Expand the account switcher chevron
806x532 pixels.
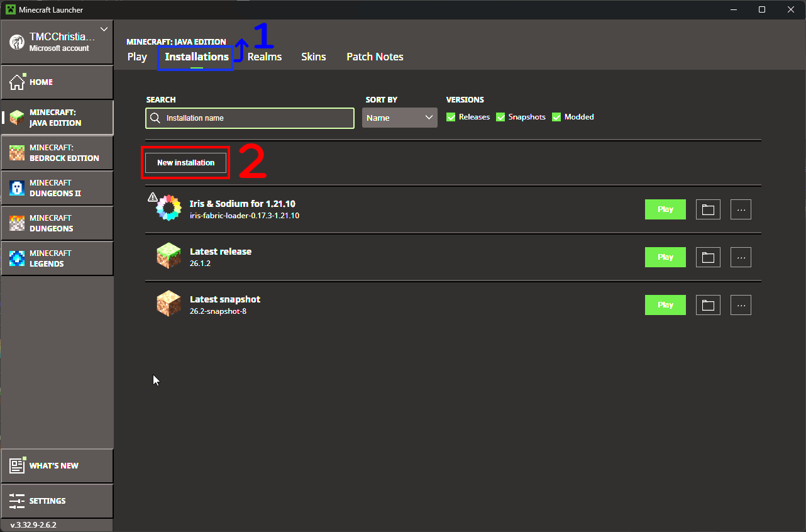(x=104, y=29)
